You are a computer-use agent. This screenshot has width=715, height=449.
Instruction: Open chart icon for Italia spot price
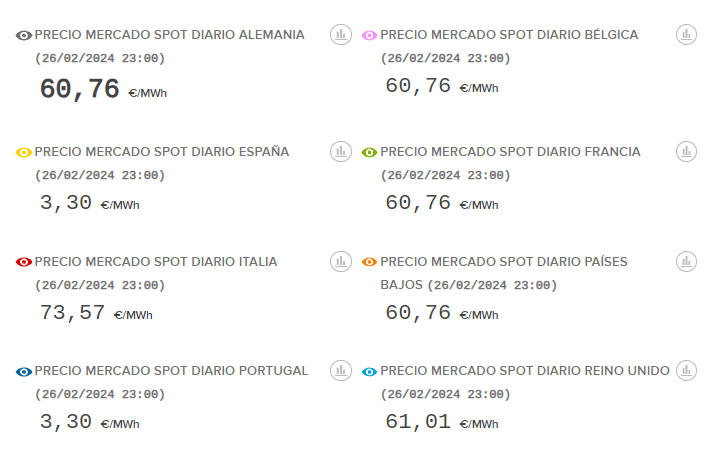coord(341,262)
